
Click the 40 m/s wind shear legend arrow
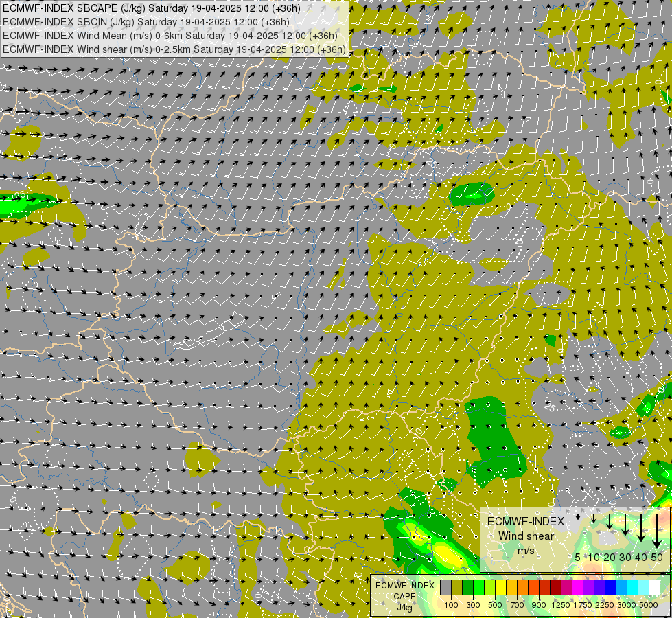point(641,528)
